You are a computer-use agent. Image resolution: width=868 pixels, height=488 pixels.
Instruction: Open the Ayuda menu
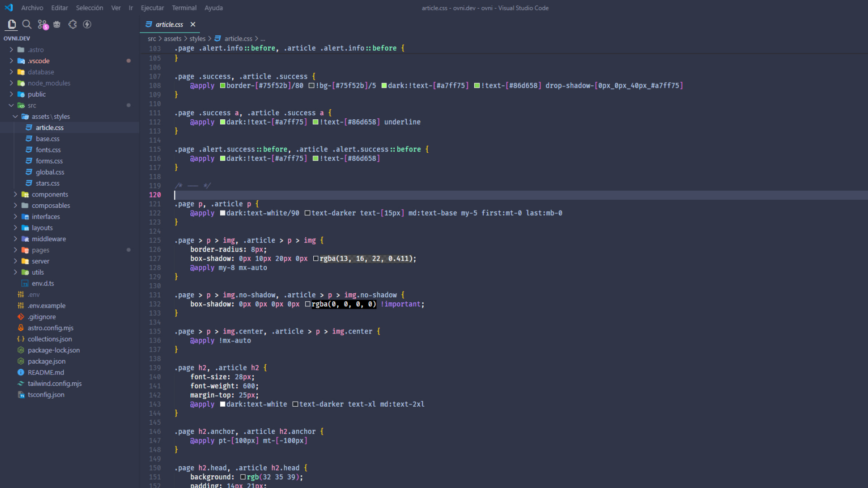tap(214, 8)
